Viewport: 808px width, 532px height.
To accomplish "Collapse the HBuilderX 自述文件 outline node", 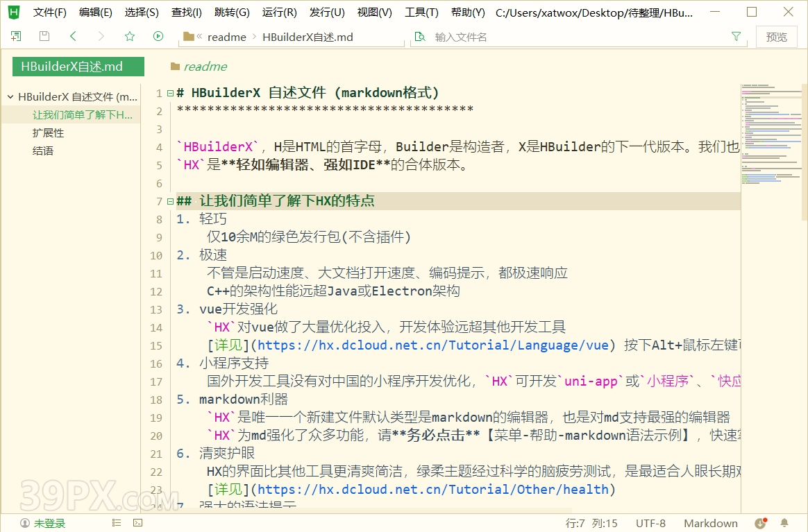I will coord(10,96).
